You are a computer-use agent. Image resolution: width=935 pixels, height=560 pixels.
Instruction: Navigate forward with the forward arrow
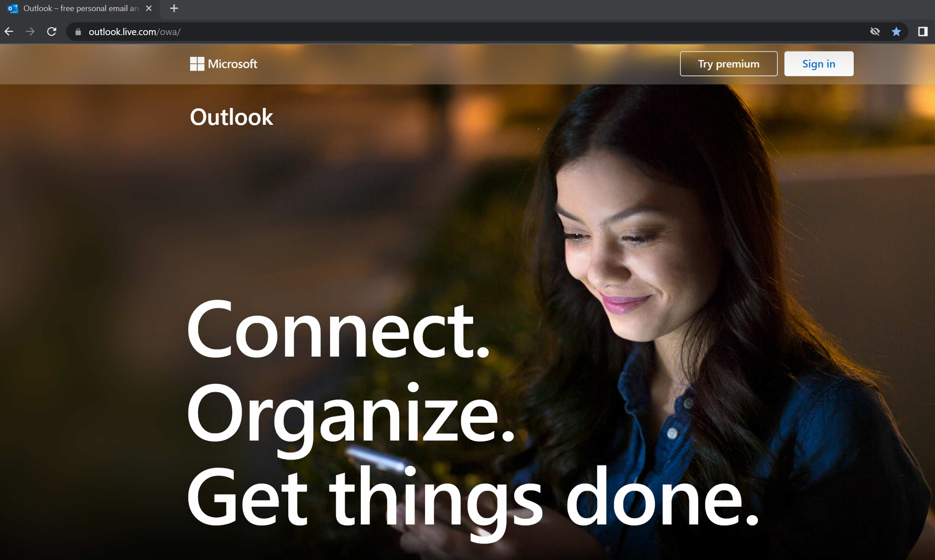point(30,32)
